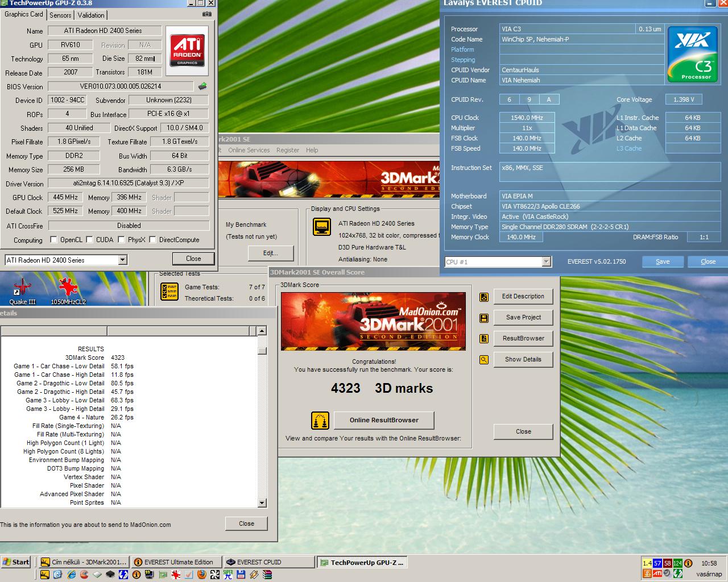This screenshot has height=582, width=728.
Task: Switch to the Graphics Card tab
Action: click(x=24, y=15)
